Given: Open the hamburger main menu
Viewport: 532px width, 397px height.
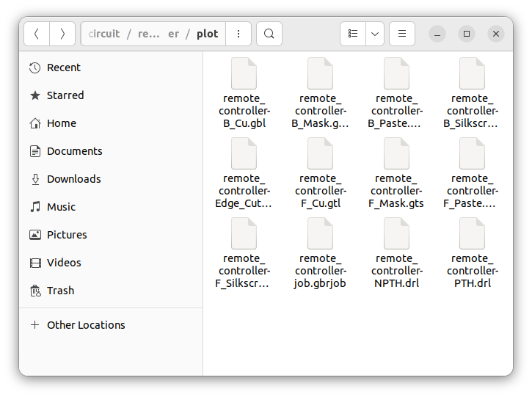Looking at the screenshot, I should (x=402, y=34).
